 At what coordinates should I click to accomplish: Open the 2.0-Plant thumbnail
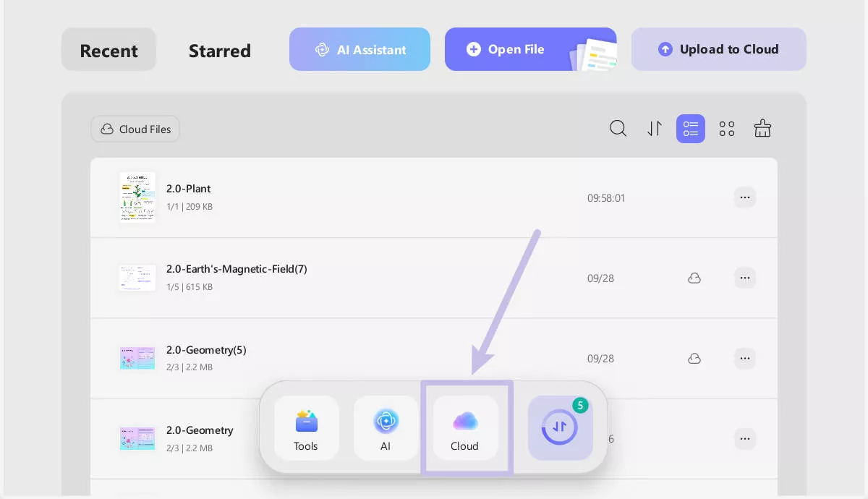coord(137,197)
